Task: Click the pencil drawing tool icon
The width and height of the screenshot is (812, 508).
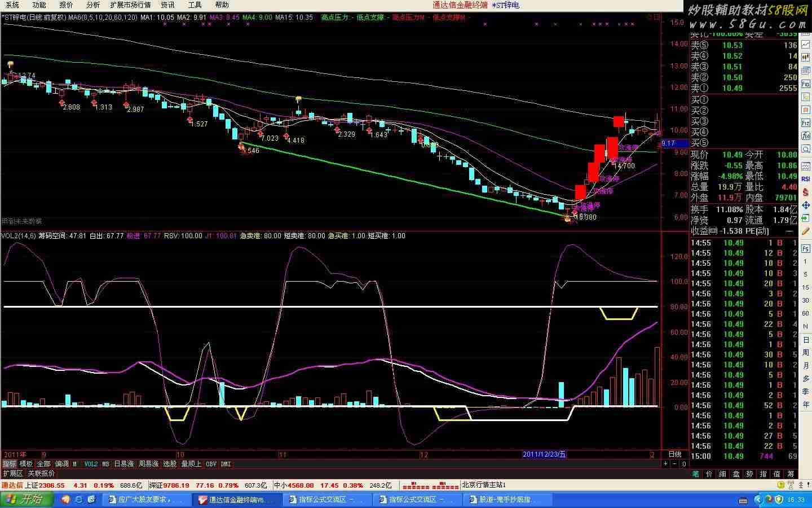Action: click(x=806, y=231)
